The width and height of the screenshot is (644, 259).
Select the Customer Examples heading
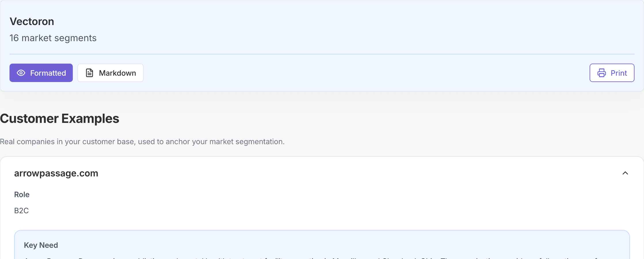point(60,118)
